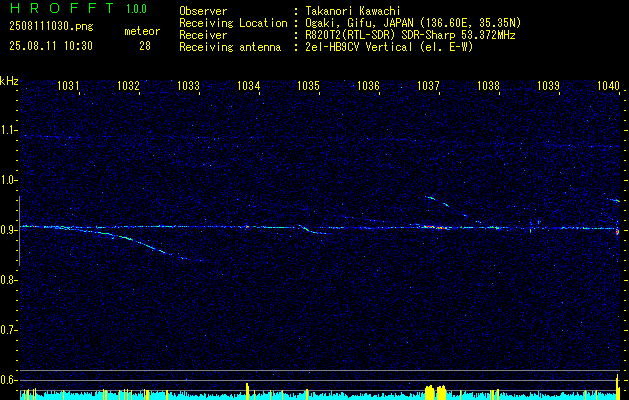This screenshot has width=629, height=400.
Task: Click the 0.7 kHz axis label
Action: pos(9,330)
